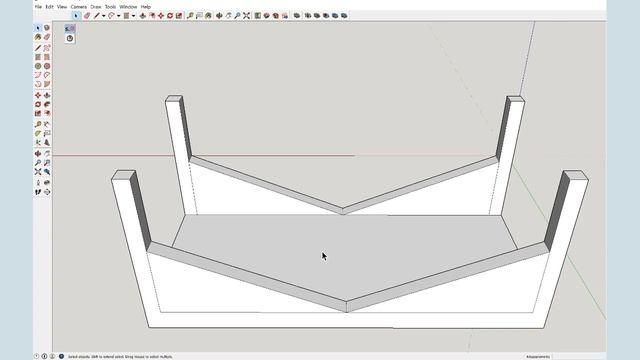
Task: Click Make Component in left toolbar
Action: 47,28
